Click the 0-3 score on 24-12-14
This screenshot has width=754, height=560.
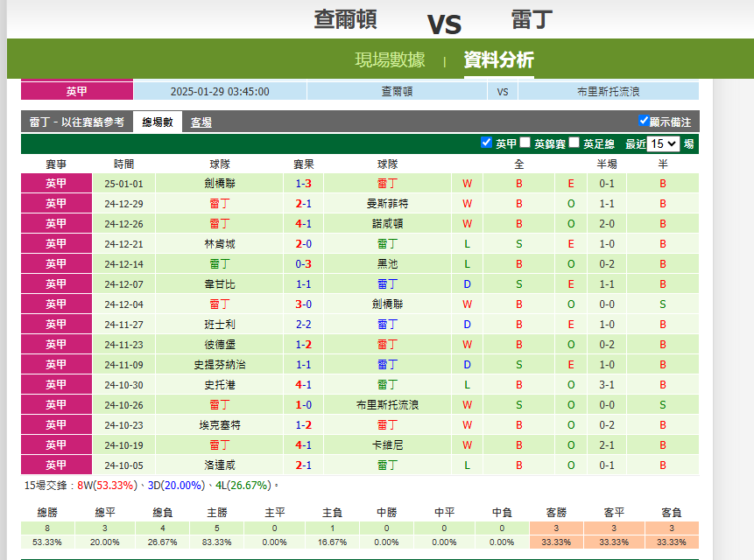[303, 264]
